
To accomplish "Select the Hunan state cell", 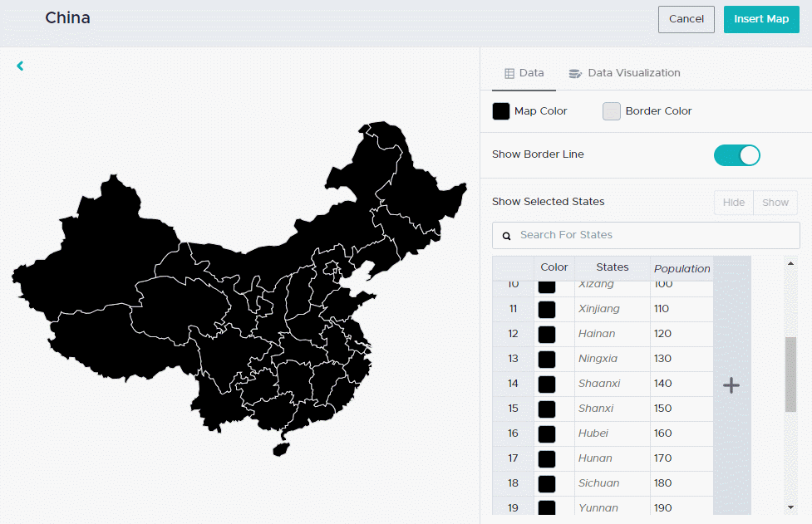I will pyautogui.click(x=612, y=458).
